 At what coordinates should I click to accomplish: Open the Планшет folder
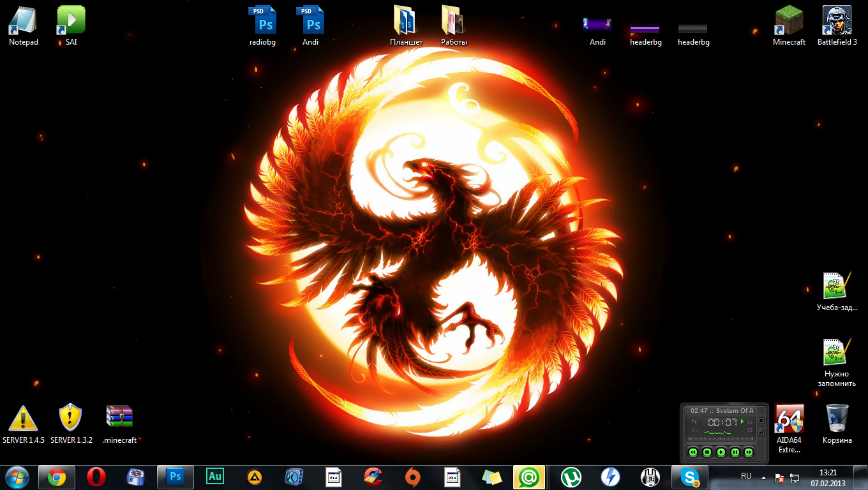pos(406,26)
